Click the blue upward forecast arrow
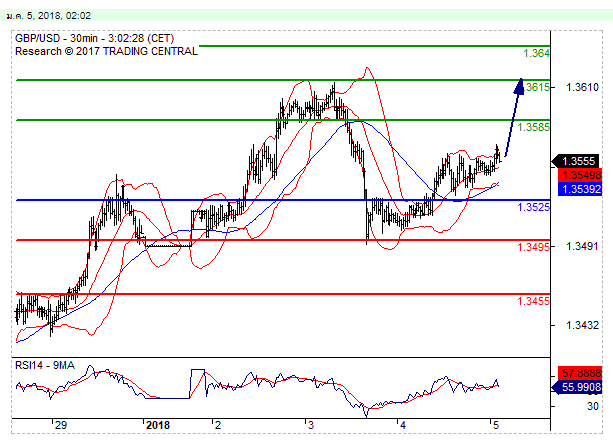Image resolution: width=613 pixels, height=447 pixels. coord(514,115)
